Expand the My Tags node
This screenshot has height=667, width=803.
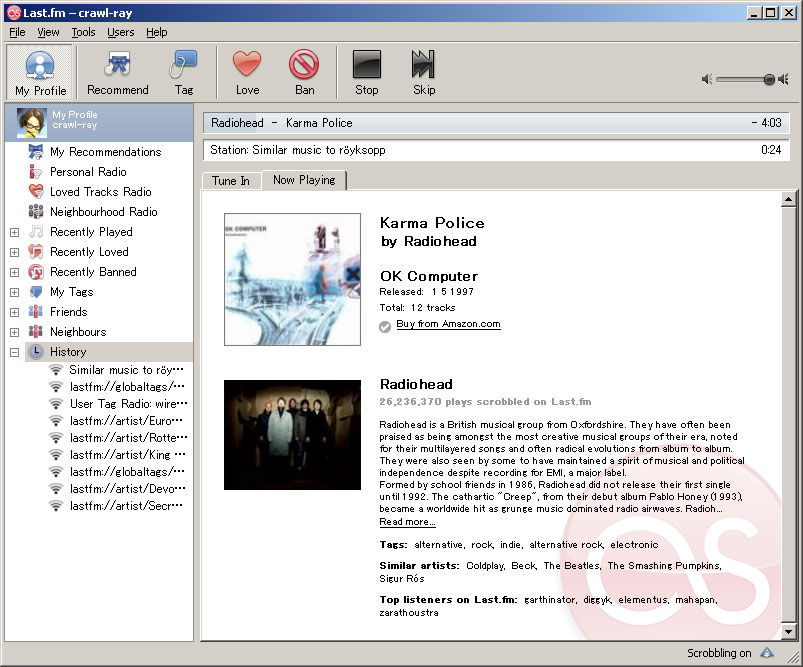coord(14,292)
